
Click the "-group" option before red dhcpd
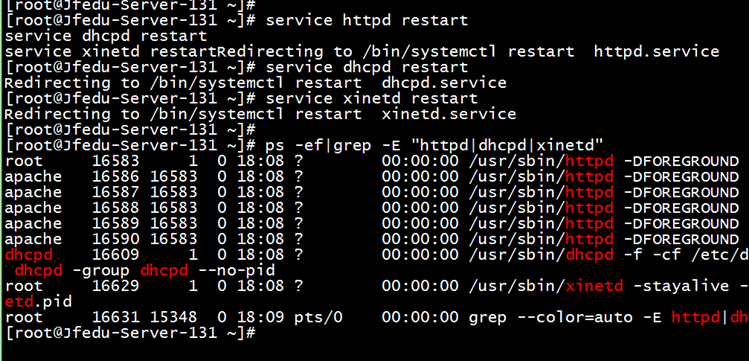click(101, 271)
